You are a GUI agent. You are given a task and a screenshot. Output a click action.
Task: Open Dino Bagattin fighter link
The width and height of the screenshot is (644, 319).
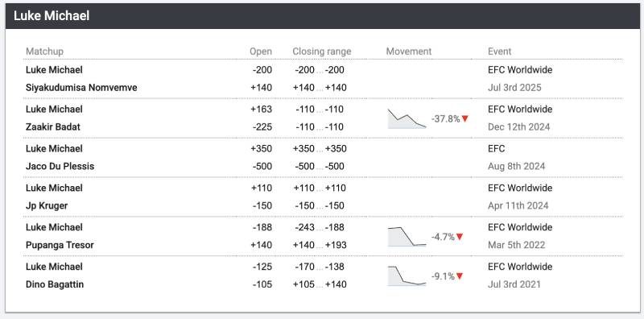[x=55, y=284]
